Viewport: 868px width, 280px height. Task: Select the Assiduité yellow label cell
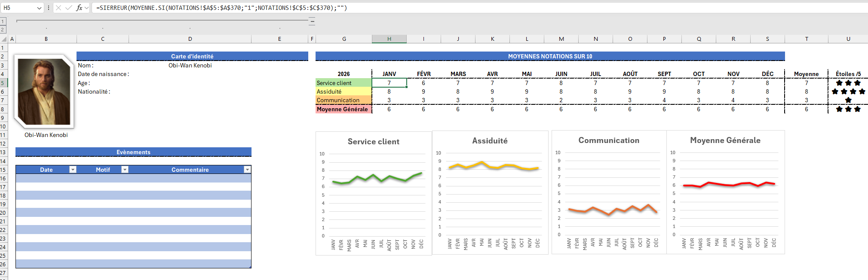[x=343, y=91]
